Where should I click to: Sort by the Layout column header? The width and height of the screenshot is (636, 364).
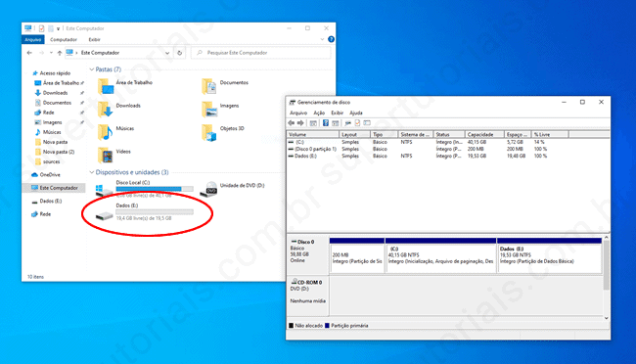(354, 134)
